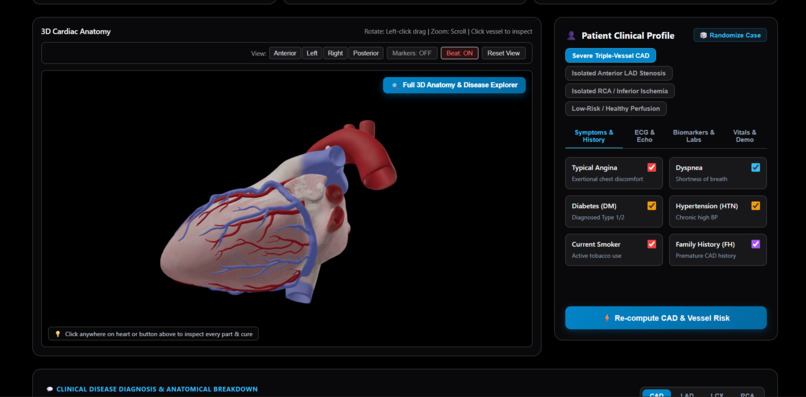
Task: Click the 'Active tobacco use' description text
Action: tap(596, 256)
